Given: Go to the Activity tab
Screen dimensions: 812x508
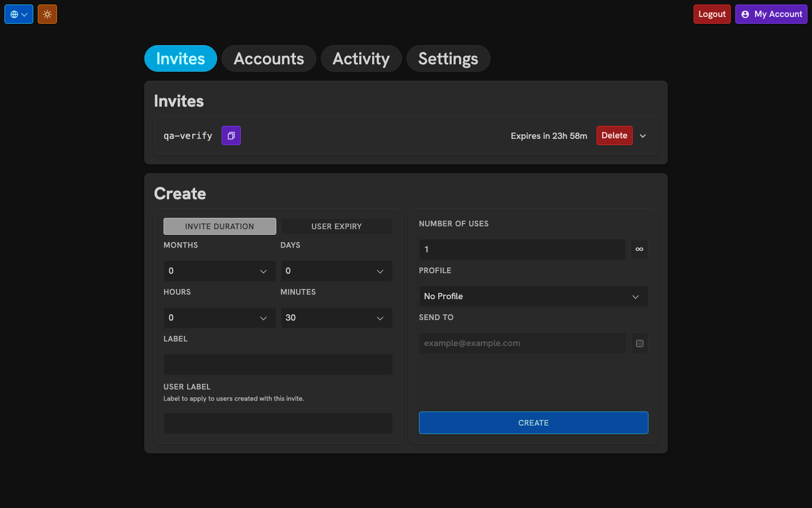Looking at the screenshot, I should pyautogui.click(x=361, y=59).
